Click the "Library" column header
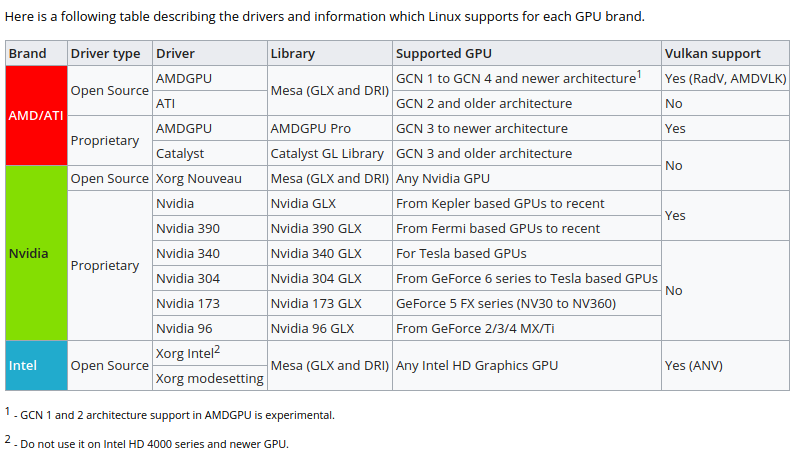 tap(292, 54)
